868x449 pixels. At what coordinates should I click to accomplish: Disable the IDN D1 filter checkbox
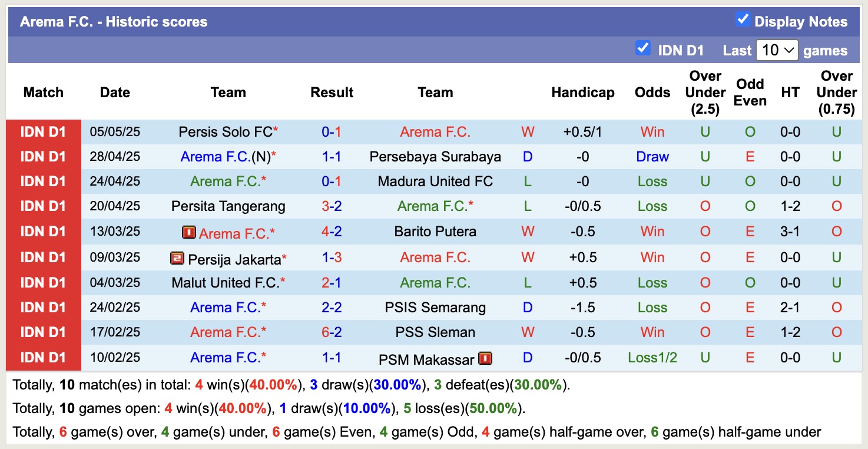(x=642, y=49)
